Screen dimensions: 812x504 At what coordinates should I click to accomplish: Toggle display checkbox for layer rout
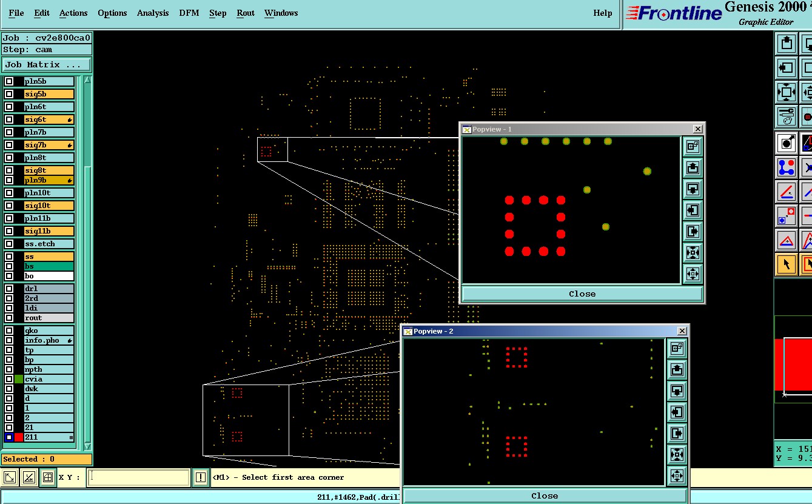9,318
